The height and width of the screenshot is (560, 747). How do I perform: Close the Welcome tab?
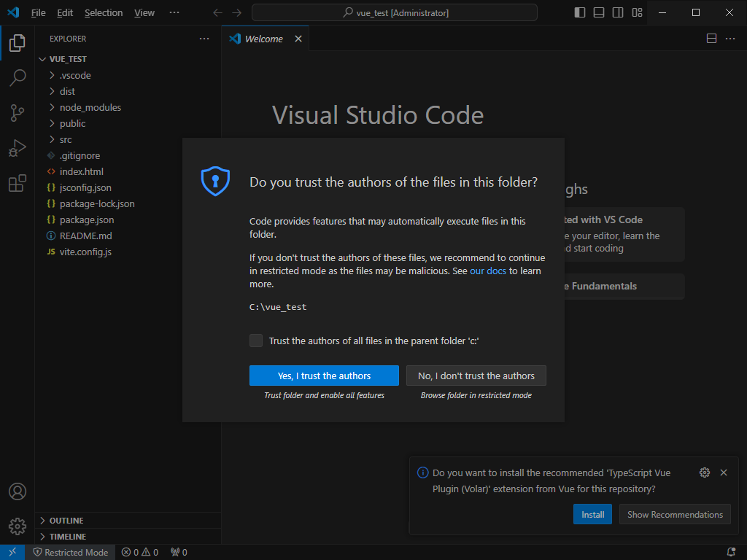point(298,39)
